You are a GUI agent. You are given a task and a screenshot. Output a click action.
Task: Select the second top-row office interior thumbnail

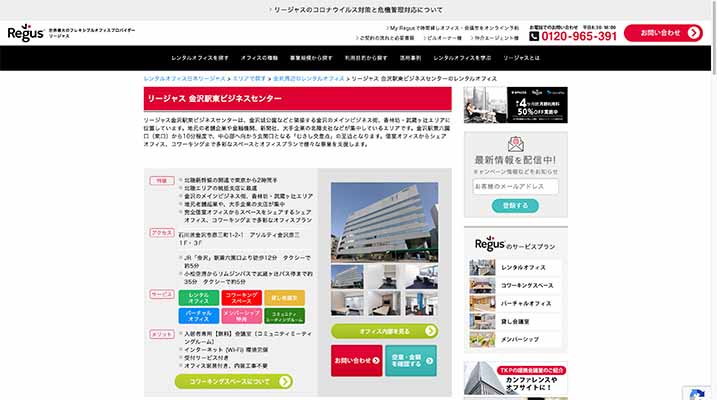(x=384, y=277)
